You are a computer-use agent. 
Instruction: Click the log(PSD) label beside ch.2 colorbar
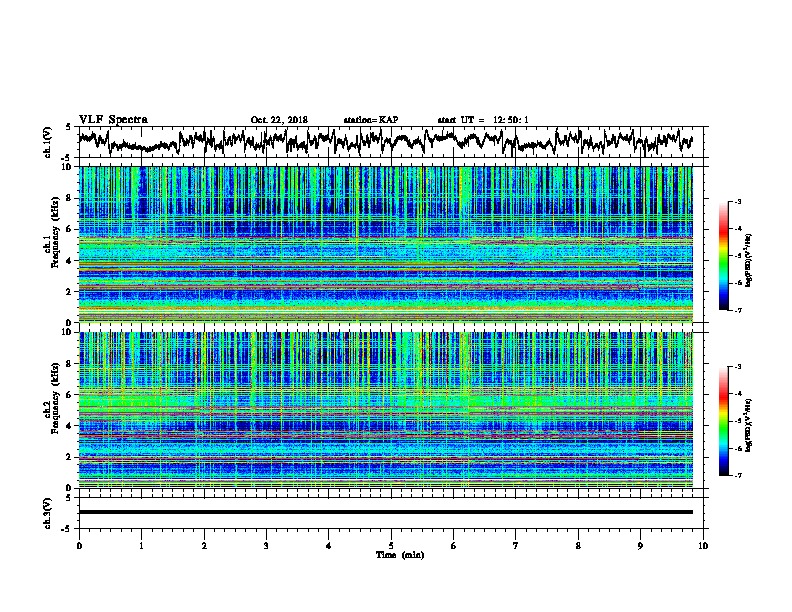pyautogui.click(x=749, y=426)
